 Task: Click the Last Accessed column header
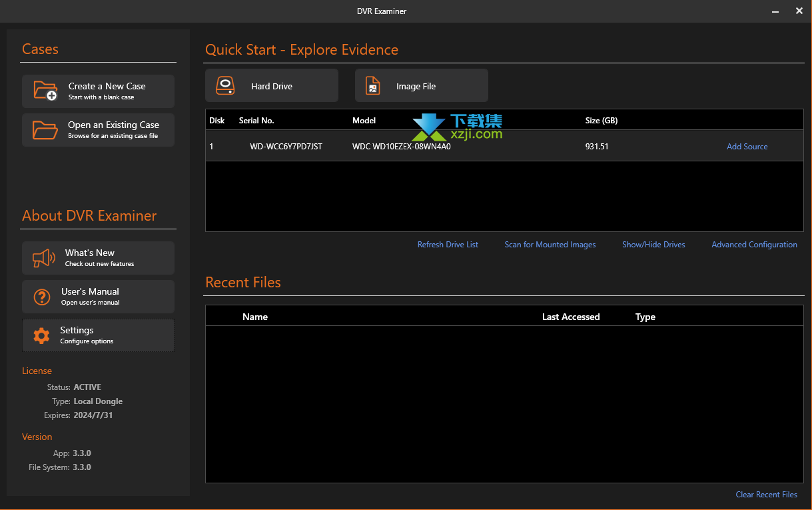[571, 317]
